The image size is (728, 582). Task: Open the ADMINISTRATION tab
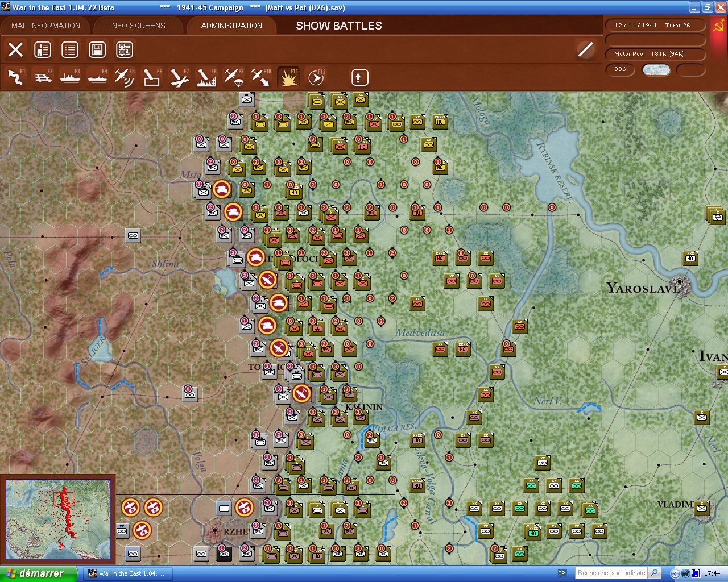[231, 26]
